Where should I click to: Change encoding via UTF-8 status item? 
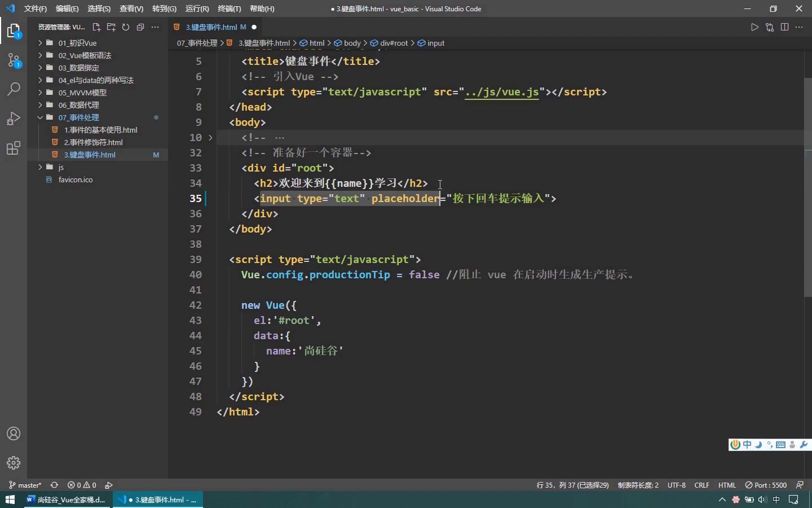tap(677, 485)
